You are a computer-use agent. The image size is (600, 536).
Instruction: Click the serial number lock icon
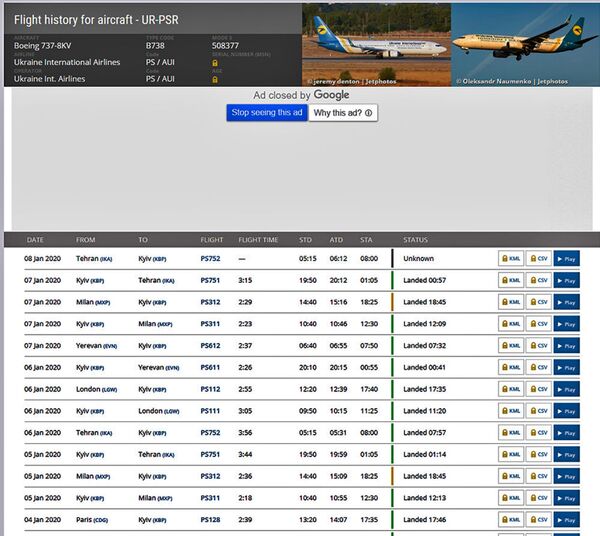click(x=215, y=63)
